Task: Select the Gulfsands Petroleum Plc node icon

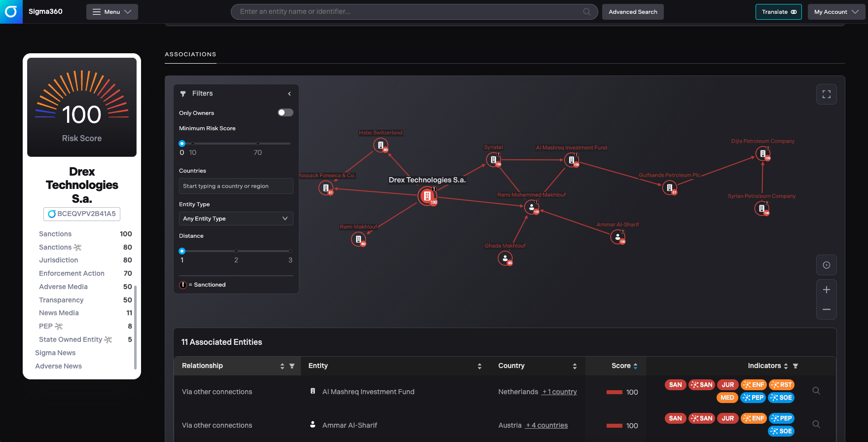Action: 669,187
